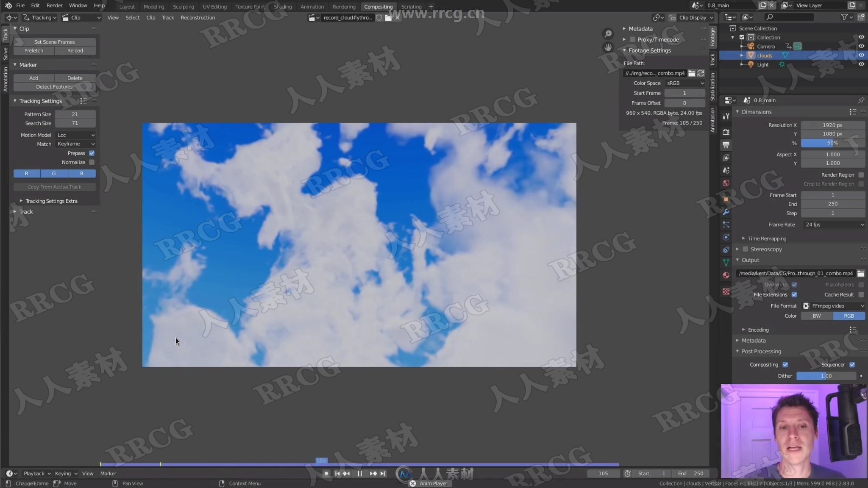Click the Prefetch clip button
868x488 pixels.
click(x=33, y=50)
